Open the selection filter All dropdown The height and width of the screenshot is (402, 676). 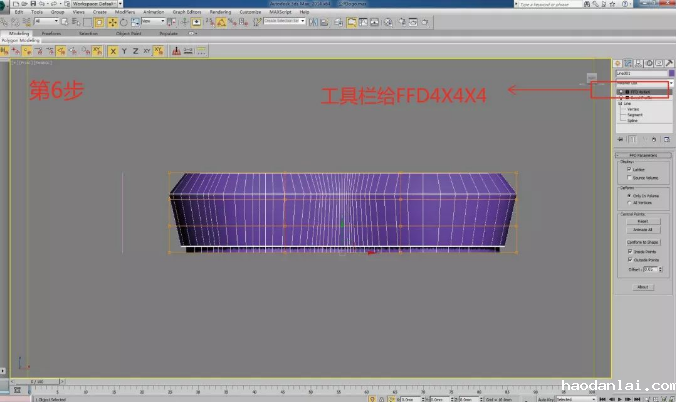pos(47,21)
